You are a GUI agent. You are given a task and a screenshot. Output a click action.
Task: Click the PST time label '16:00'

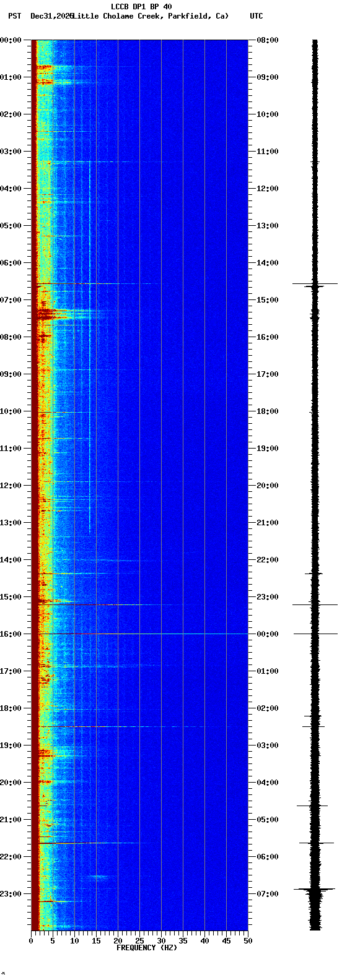11,634
